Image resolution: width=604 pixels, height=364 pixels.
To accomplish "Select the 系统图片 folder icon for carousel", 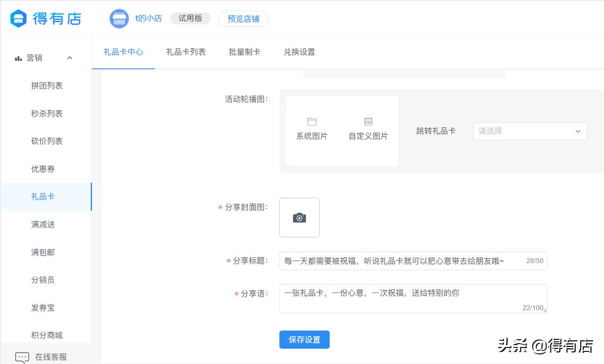I will 312,122.
